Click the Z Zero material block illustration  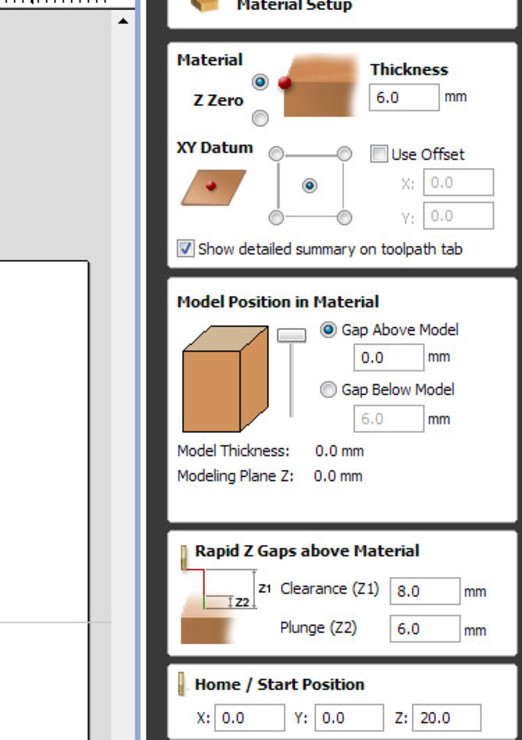319,85
